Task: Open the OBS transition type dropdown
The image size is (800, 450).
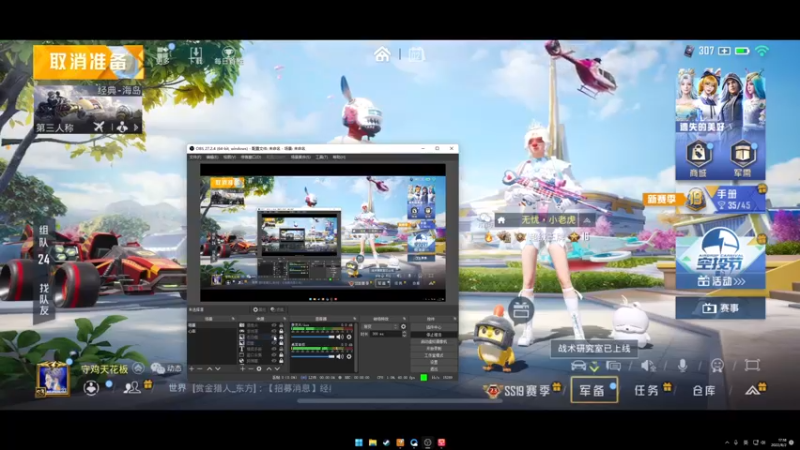Action: point(380,327)
